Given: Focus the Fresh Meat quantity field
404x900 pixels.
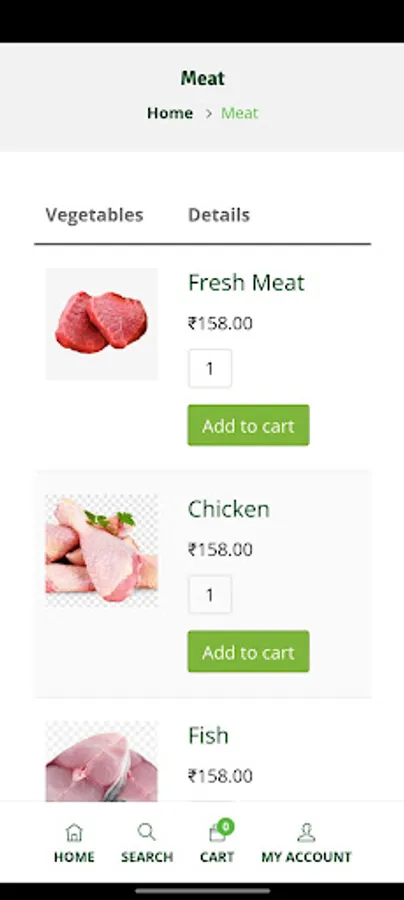Looking at the screenshot, I should pyautogui.click(x=210, y=368).
